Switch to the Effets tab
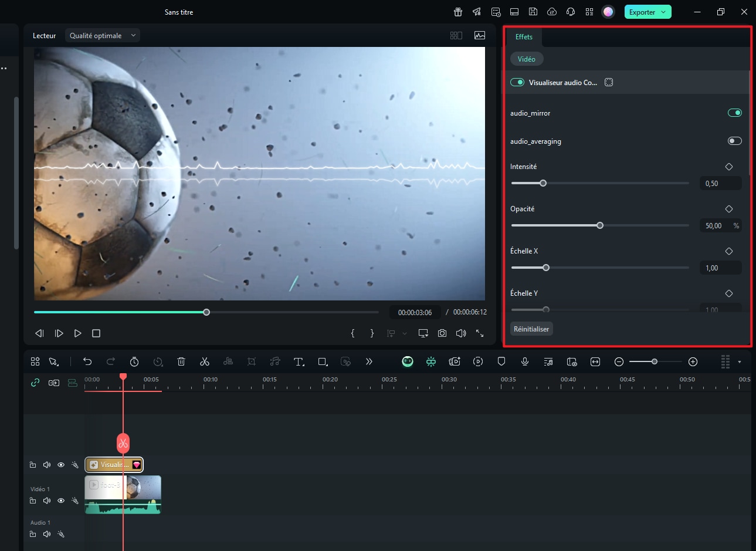Image resolution: width=756 pixels, height=551 pixels. (524, 37)
